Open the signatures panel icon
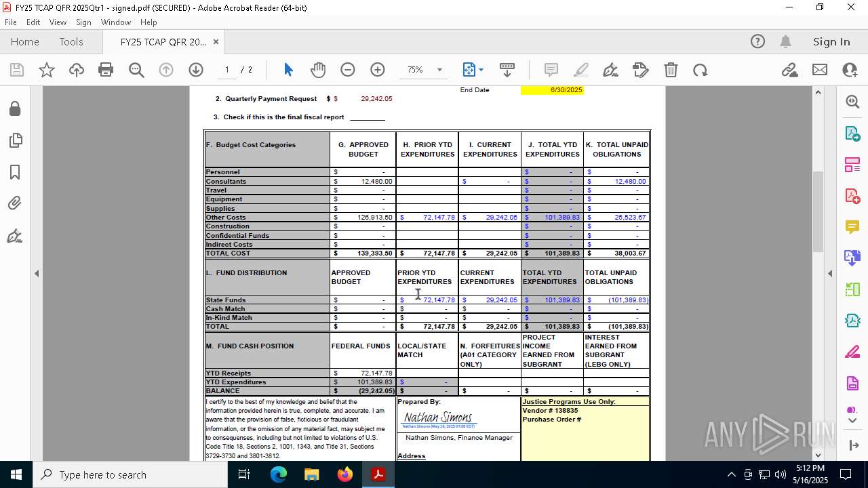This screenshot has width=868, height=488. 15,236
